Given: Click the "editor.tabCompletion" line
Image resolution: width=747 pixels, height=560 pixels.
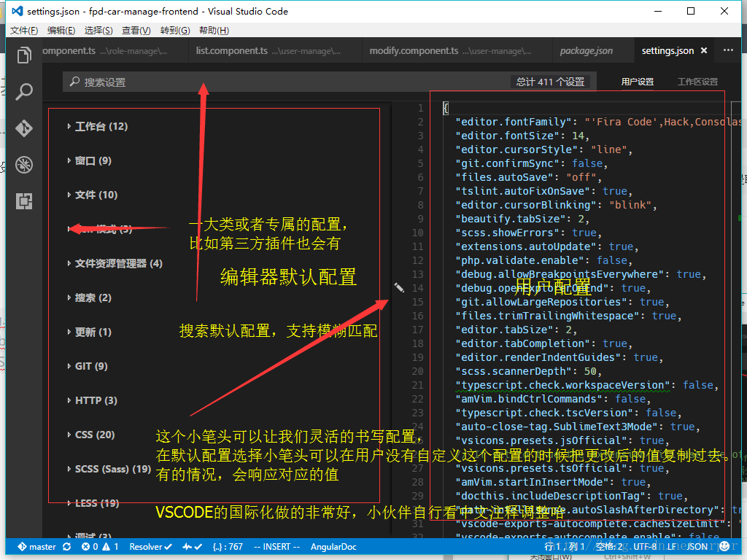Looking at the screenshot, I should point(544,343).
